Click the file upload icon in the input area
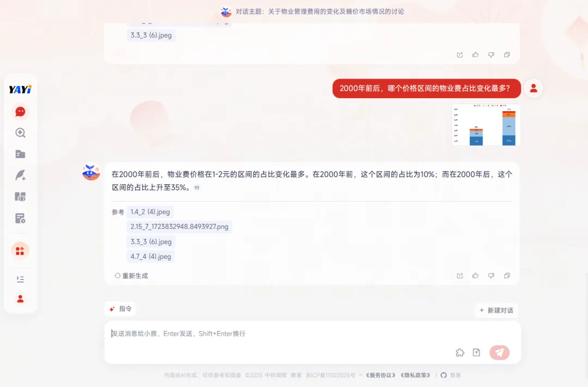This screenshot has width=588, height=387. (476, 353)
